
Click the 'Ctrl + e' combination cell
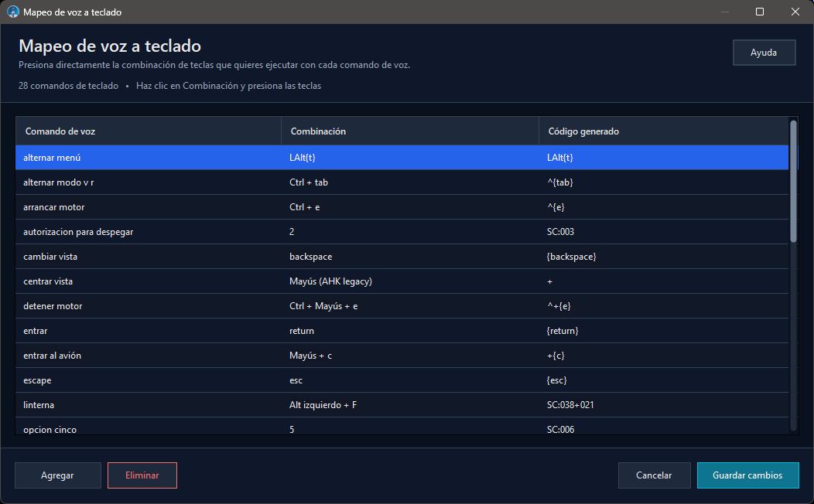tap(410, 207)
